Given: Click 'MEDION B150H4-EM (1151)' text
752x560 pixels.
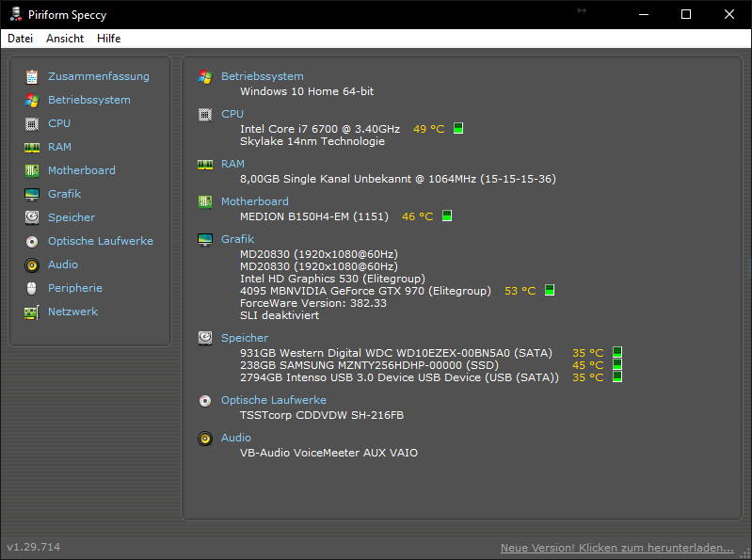Looking at the screenshot, I should pyautogui.click(x=314, y=216).
